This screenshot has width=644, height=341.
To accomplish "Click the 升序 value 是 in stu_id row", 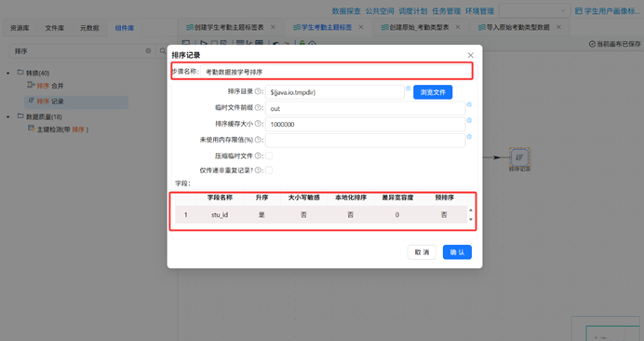I will [x=262, y=214].
